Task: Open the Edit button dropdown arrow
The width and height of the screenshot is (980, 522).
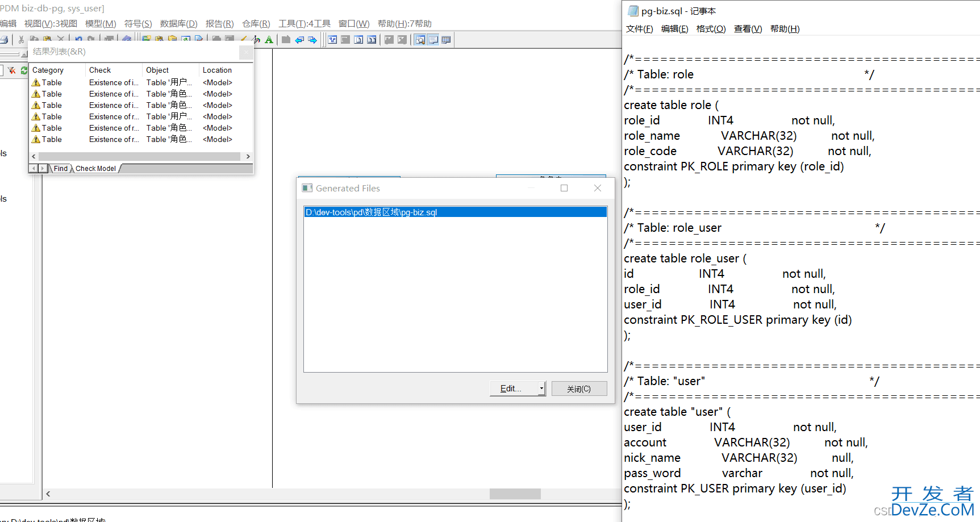Action: 541,389
